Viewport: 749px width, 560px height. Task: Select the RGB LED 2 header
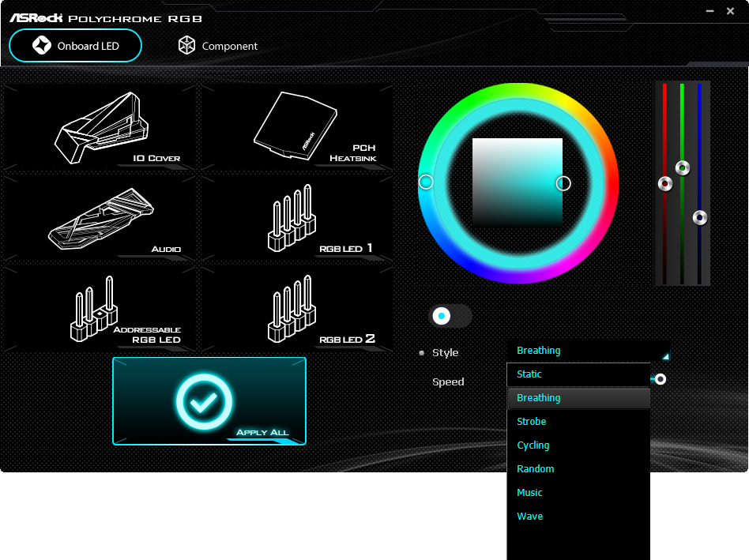pos(296,309)
